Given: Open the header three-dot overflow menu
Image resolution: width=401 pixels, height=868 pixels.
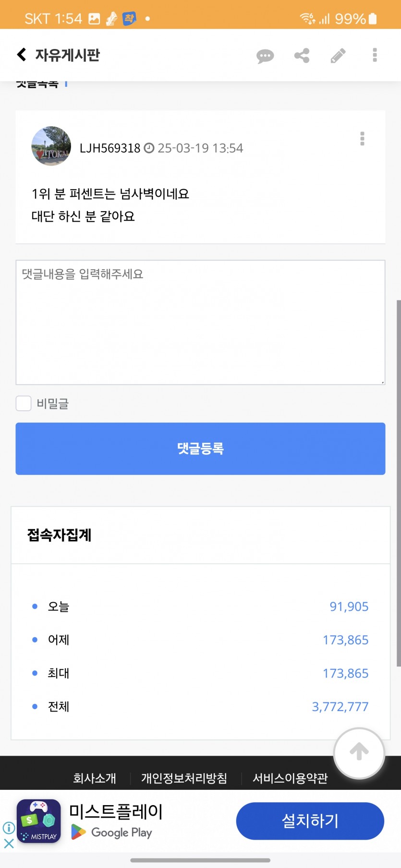Looking at the screenshot, I should (375, 55).
